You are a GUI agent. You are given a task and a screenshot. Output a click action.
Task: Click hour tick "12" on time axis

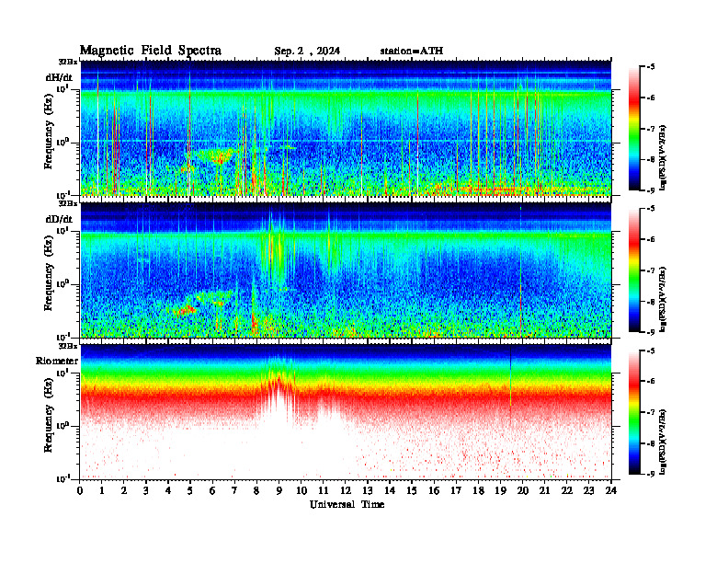(346, 491)
